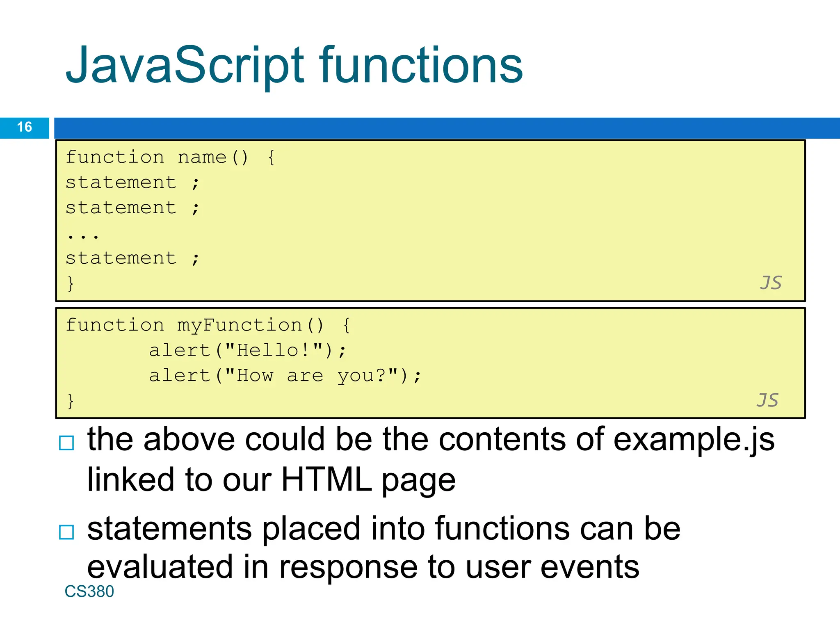840x630 pixels.
Task: Click the 'linked to our HTML page' text
Action: (271, 480)
